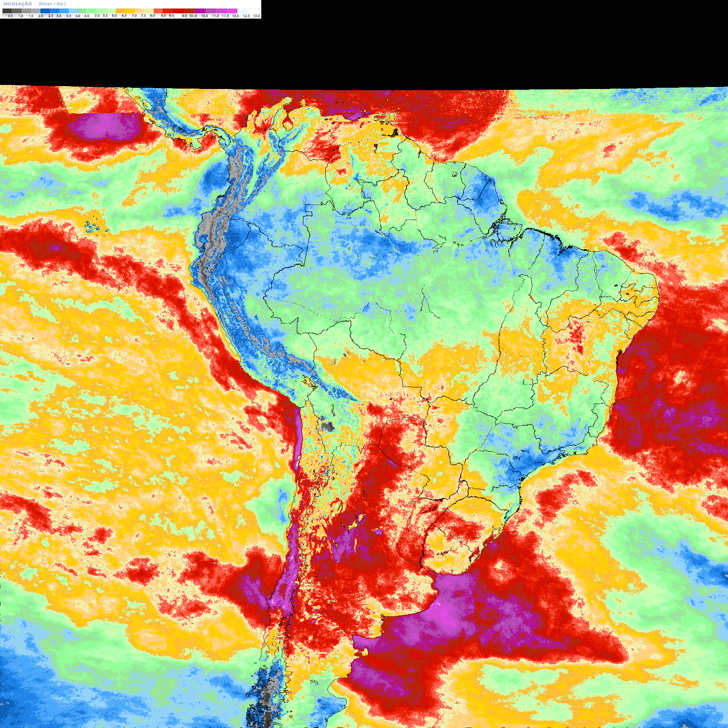Select the dark blue swatch between 2.0 and 2.5
The height and width of the screenshot is (728, 728).
click(45, 11)
